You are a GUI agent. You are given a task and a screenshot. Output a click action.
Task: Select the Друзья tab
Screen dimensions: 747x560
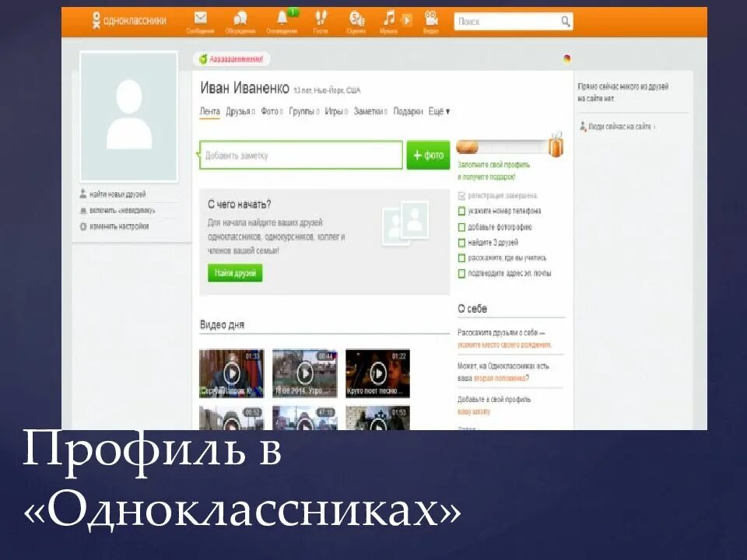(x=238, y=111)
